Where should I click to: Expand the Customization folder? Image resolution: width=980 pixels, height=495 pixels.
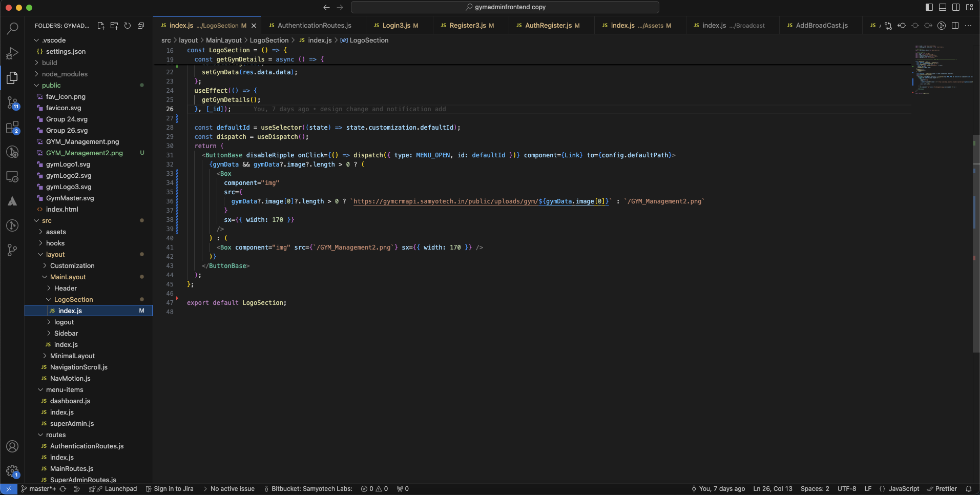pyautogui.click(x=72, y=265)
